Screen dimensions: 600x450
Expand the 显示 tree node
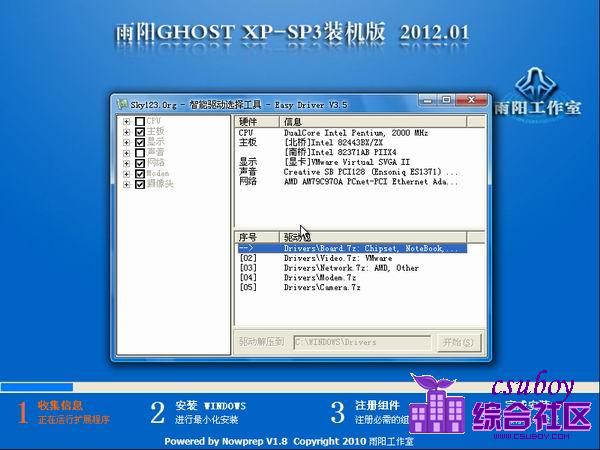[x=126, y=142]
